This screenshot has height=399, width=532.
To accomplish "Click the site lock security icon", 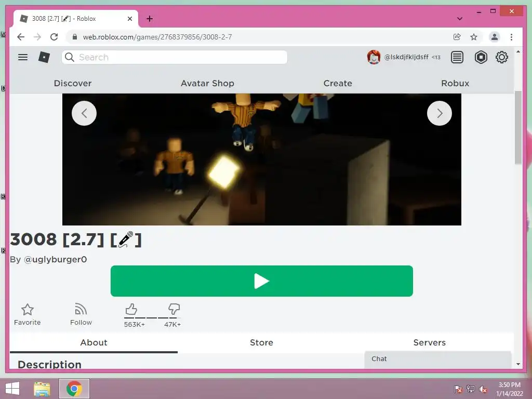I will click(75, 37).
